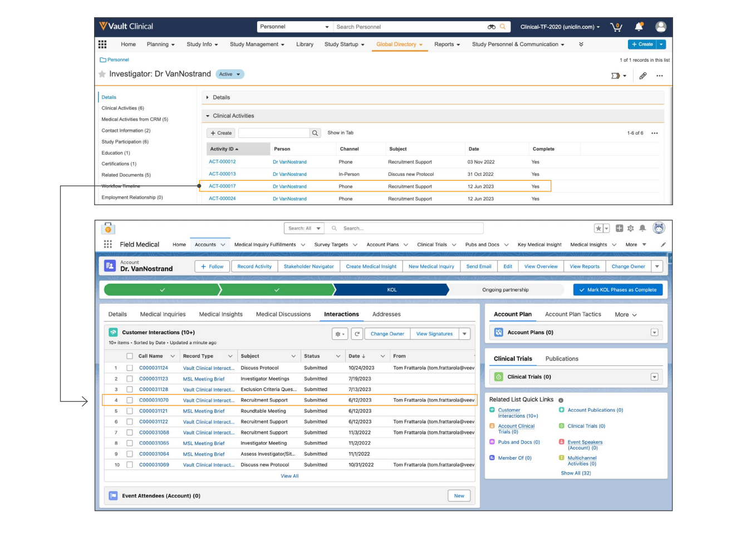Open the Search: All dropdown

(x=304, y=228)
